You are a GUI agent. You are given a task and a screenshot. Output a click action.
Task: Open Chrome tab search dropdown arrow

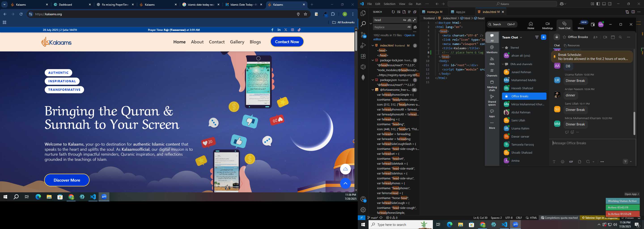tap(4, 4)
